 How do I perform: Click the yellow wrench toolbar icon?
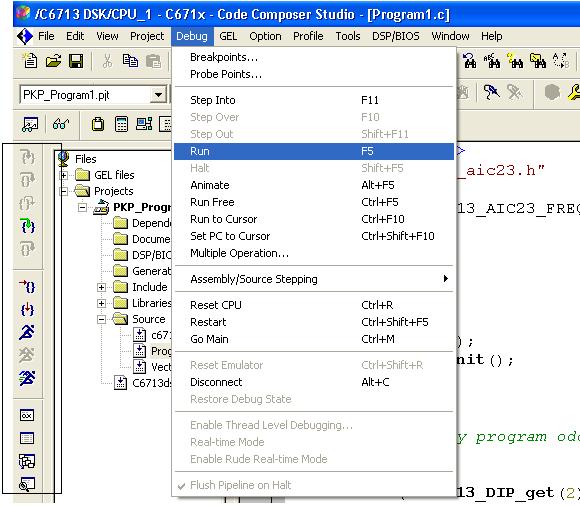574,92
